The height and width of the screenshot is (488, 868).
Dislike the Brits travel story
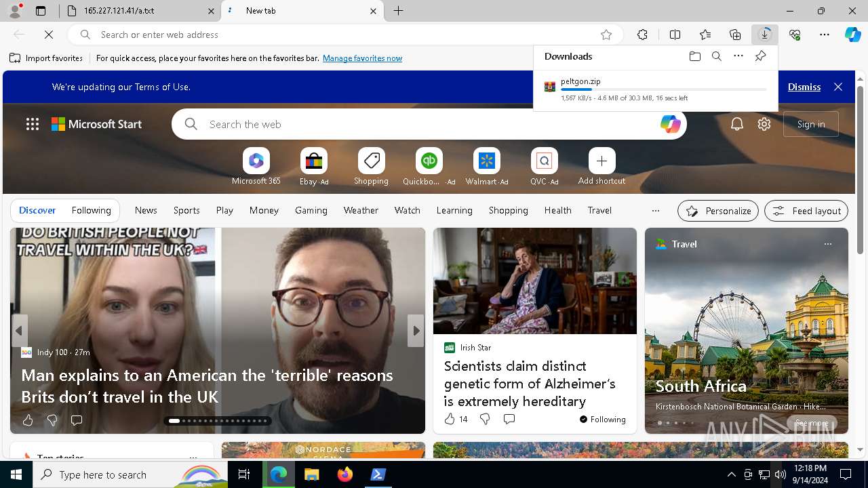[52, 420]
